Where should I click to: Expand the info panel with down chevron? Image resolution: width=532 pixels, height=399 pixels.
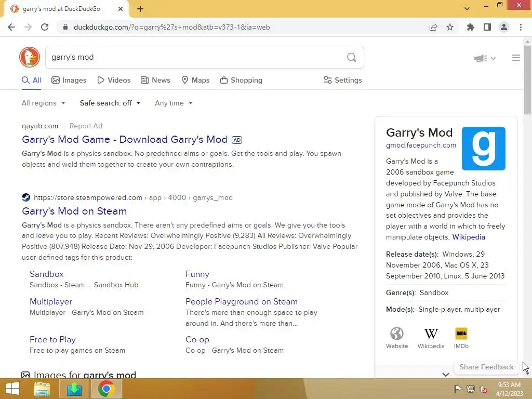click(445, 374)
